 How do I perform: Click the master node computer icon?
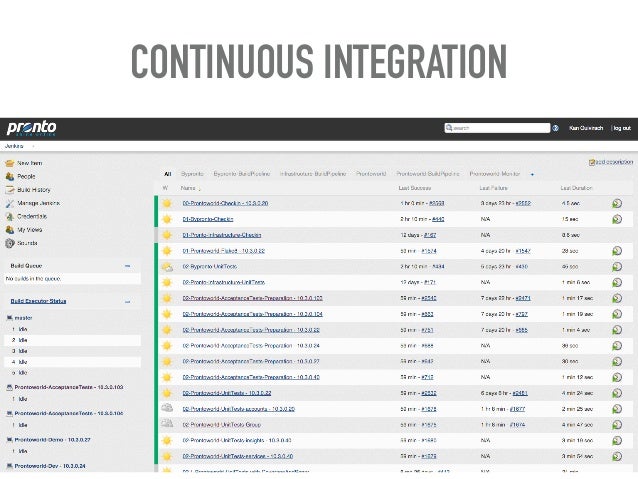coord(9,318)
